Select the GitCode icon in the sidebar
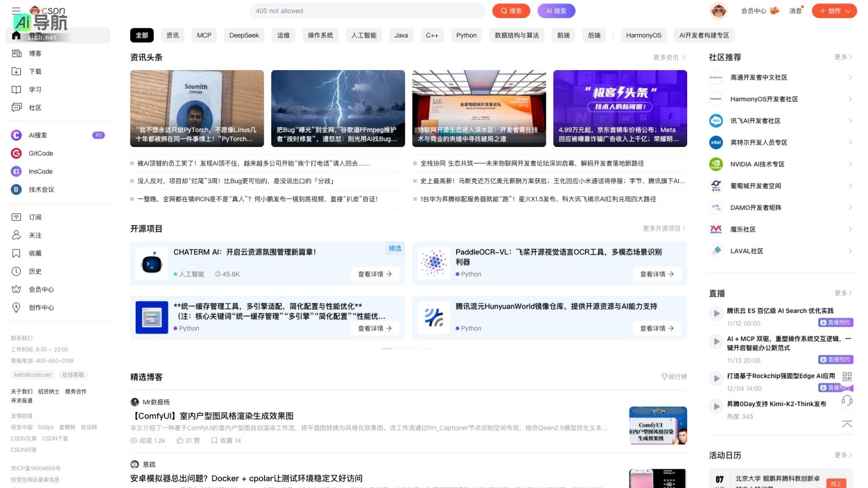Image resolution: width=868 pixels, height=488 pixels. point(16,153)
